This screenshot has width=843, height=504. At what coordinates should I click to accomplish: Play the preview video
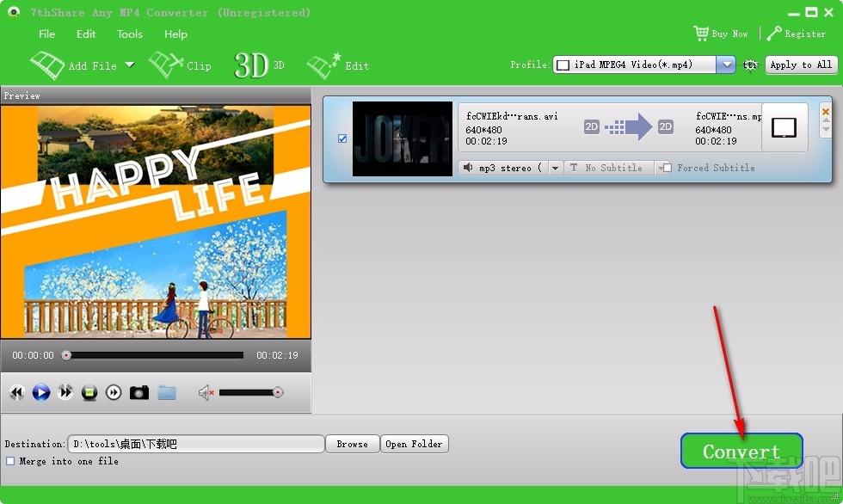click(41, 393)
